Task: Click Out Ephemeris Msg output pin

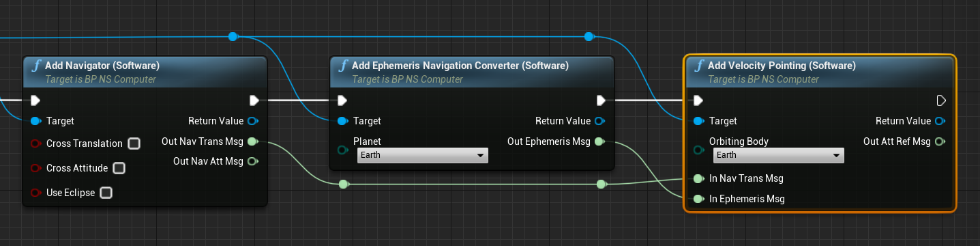Action: [599, 141]
